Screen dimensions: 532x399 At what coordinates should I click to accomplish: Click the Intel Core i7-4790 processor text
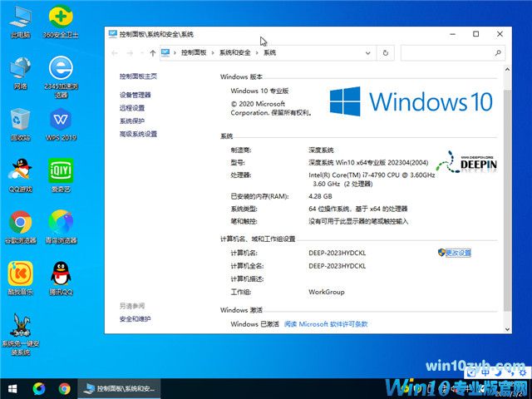pos(372,180)
